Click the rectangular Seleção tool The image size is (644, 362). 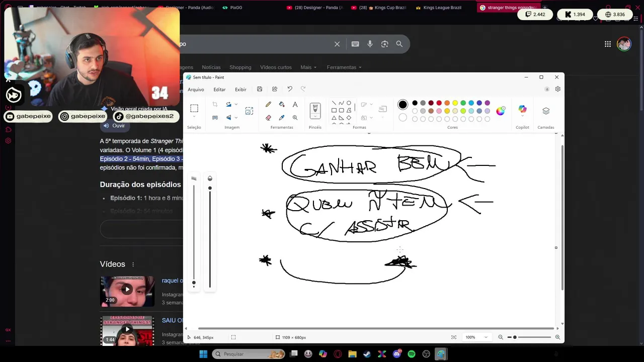coord(194,108)
